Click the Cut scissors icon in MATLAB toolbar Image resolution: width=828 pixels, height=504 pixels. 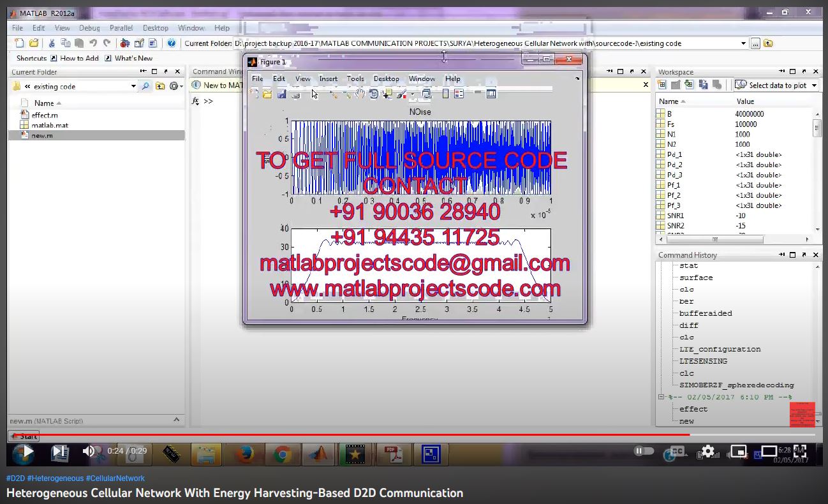point(52,43)
